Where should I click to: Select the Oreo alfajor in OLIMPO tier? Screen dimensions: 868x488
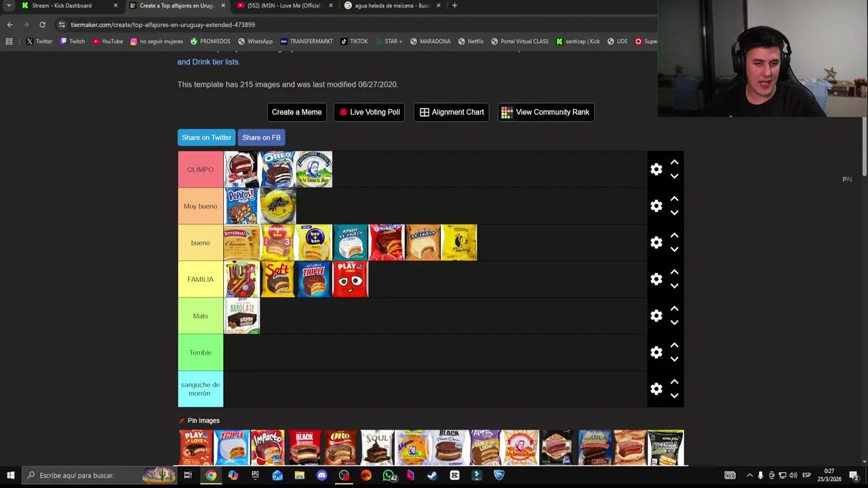(278, 169)
